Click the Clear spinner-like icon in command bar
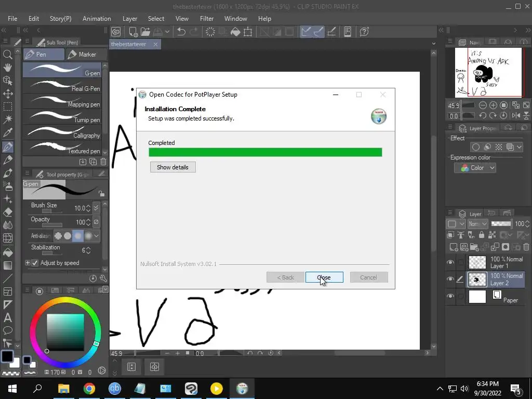This screenshot has height=399, width=532. 210,32
